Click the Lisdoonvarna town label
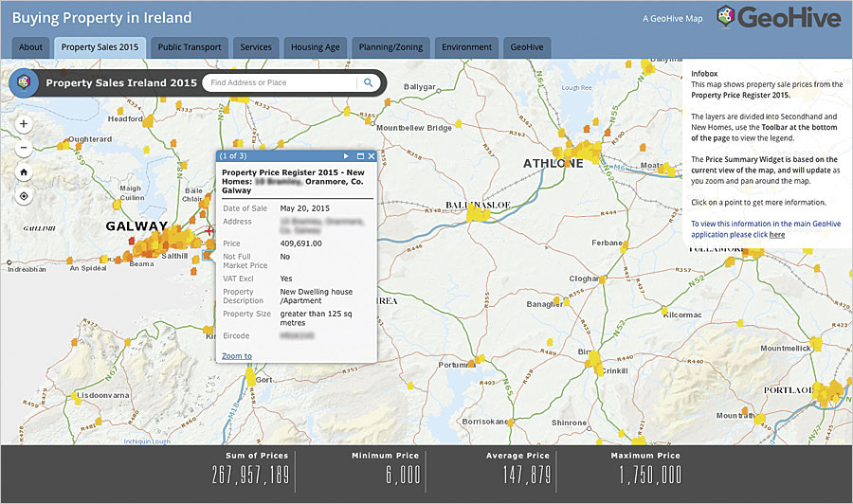Image resolution: width=853 pixels, height=504 pixels. [102, 395]
